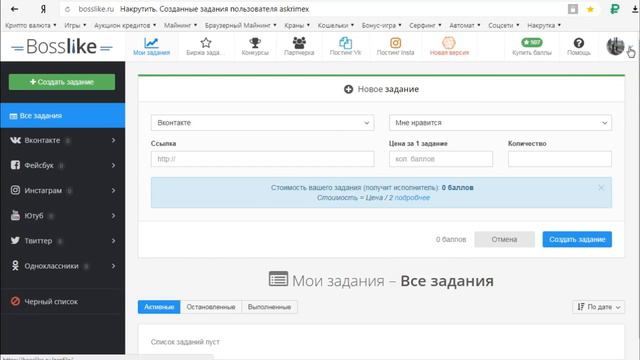Viewport: 640px width, 360px height.
Task: Click the reload icon in the address bar
Action: pos(68,9)
